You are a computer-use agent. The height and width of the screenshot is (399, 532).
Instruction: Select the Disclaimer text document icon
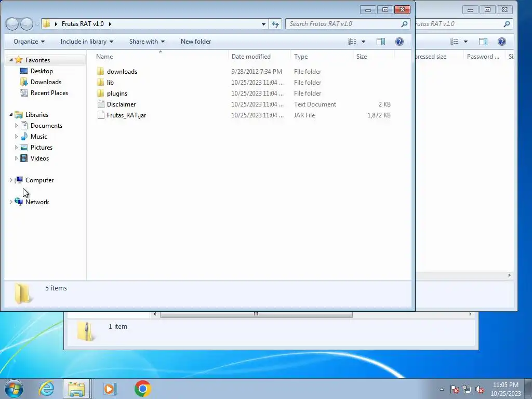pos(101,104)
